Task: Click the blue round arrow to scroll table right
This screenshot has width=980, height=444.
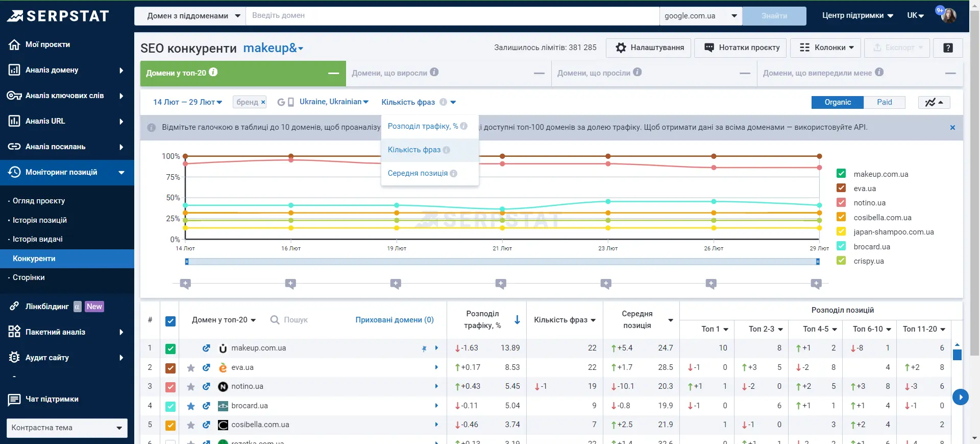Action: [960, 397]
